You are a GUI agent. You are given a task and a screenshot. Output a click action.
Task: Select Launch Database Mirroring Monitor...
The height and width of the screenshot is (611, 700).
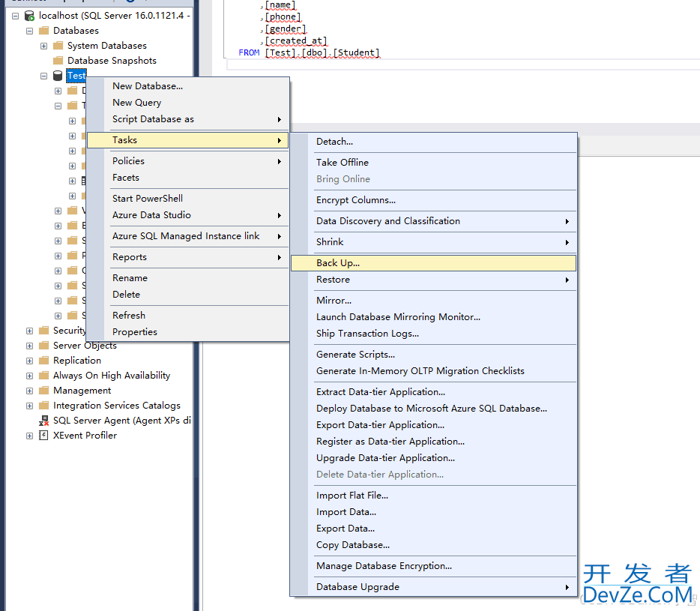click(x=433, y=317)
